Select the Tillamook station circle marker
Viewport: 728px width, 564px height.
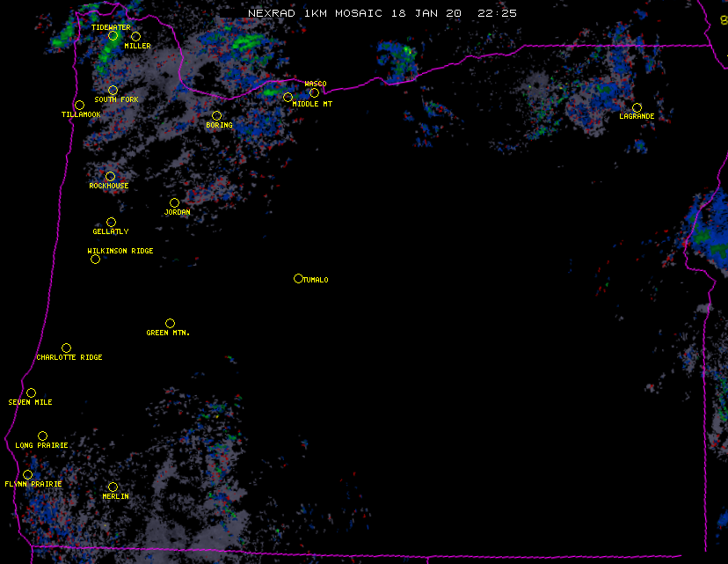coord(79,106)
